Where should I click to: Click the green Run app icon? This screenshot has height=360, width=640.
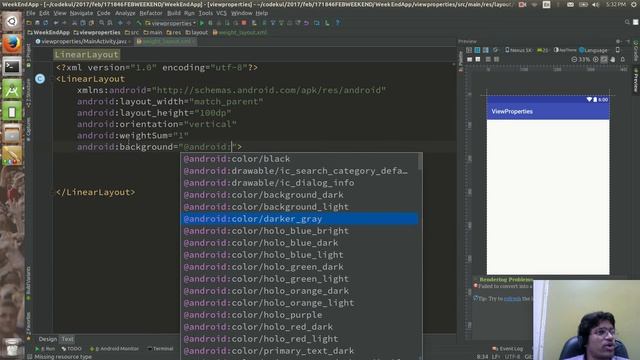[x=202, y=23]
